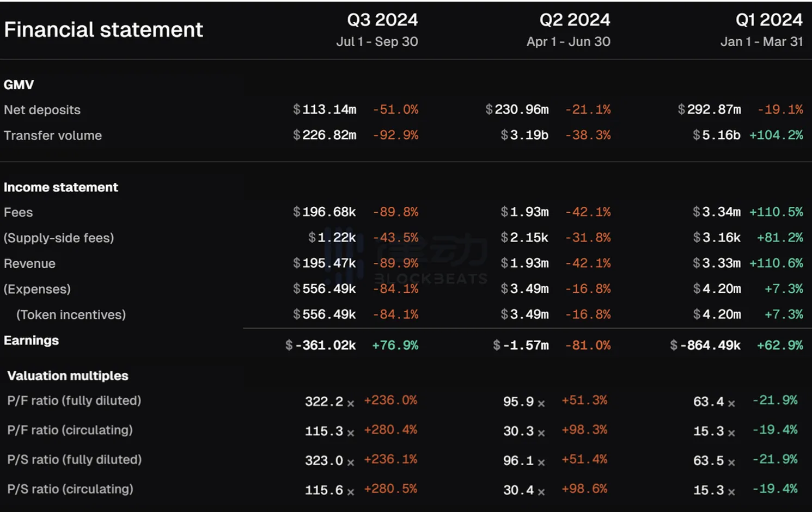Select the Revenue row label

pyautogui.click(x=29, y=263)
